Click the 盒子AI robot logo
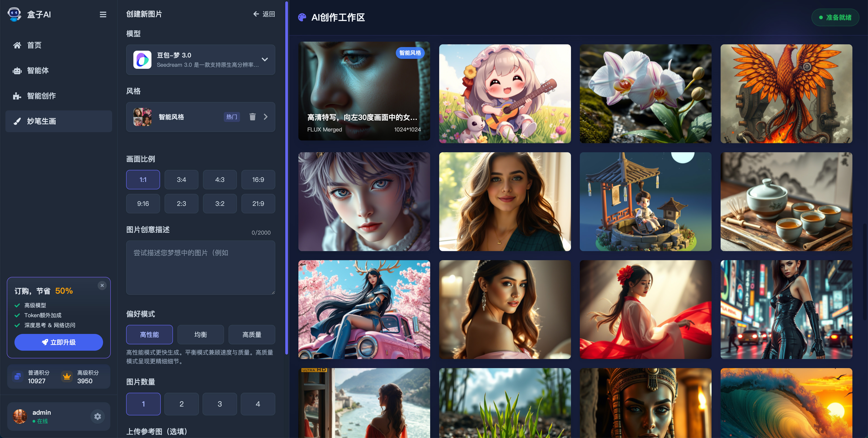Screen dimensions: 868x438 [14, 14]
